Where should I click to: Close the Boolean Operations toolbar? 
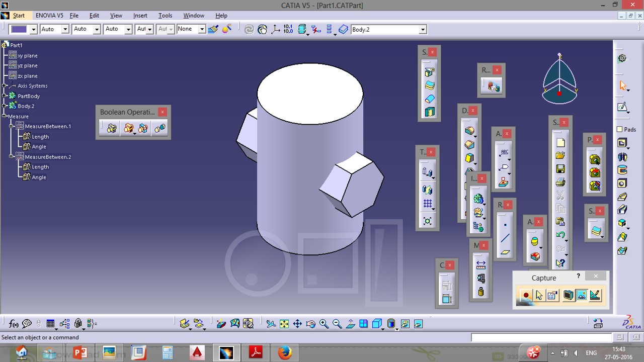coord(163,112)
